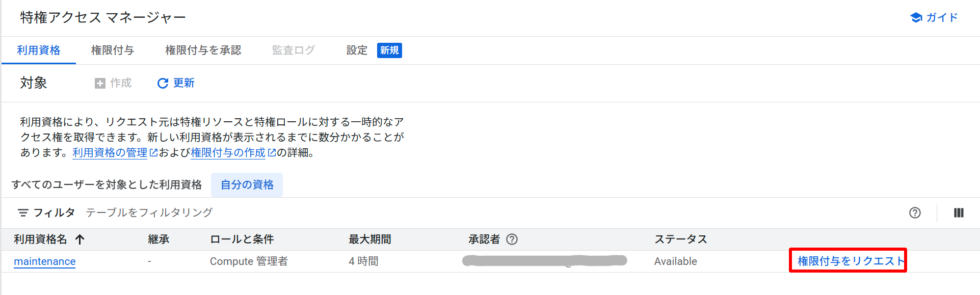Viewport: 980px width, 295px height.
Task: Click the テーブルをフィルタリング input field
Action: (306, 212)
